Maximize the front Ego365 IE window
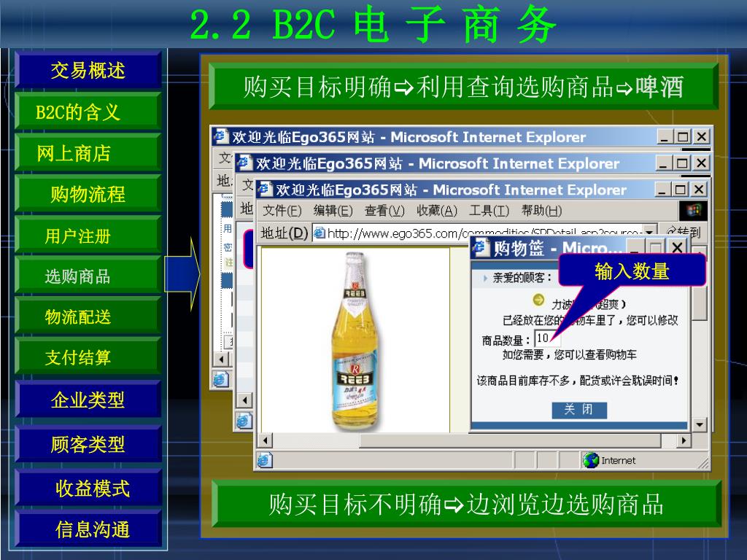This screenshot has height=560, width=747. point(681,190)
